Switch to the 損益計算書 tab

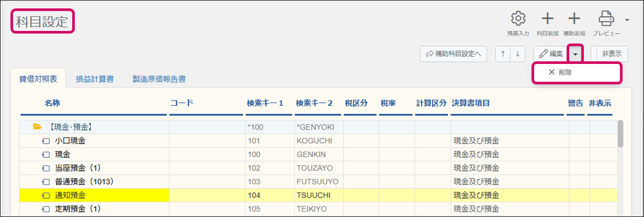click(95, 79)
